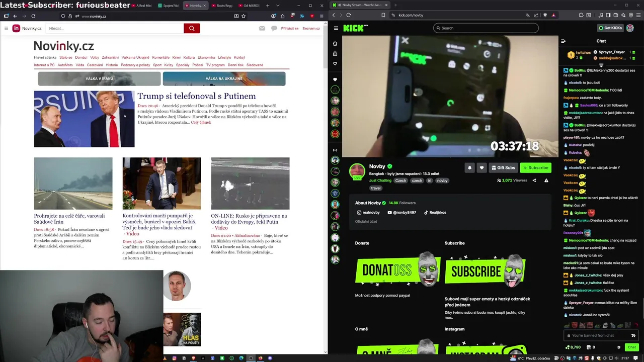Click the VÁLKA V ÍRÁNU banner
Image resolution: width=644 pixels, height=362 pixels.
click(99, 78)
